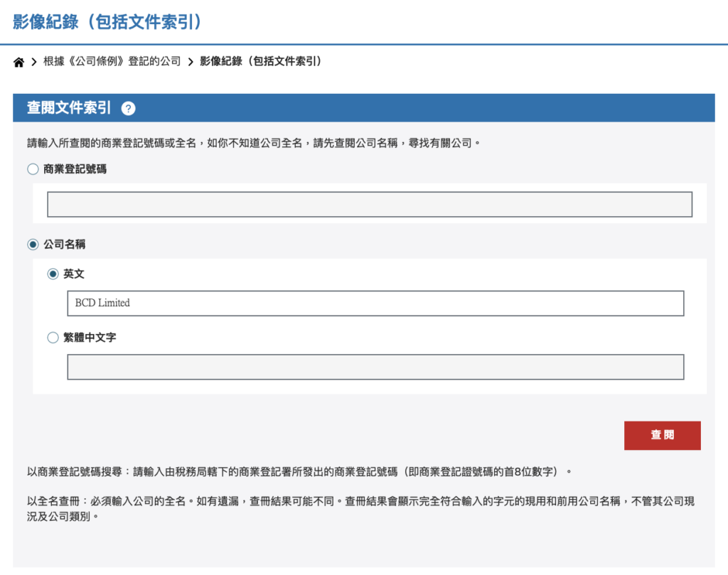Viewport: 728px width, 575px height.
Task: Select the 商業登記號碼 radio button
Action: 33,169
